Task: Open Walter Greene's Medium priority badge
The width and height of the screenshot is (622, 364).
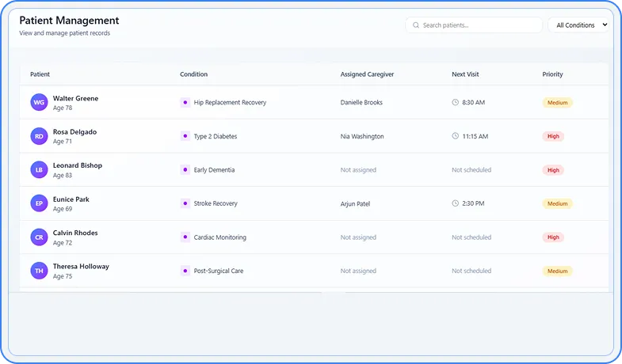Action: pyautogui.click(x=557, y=103)
